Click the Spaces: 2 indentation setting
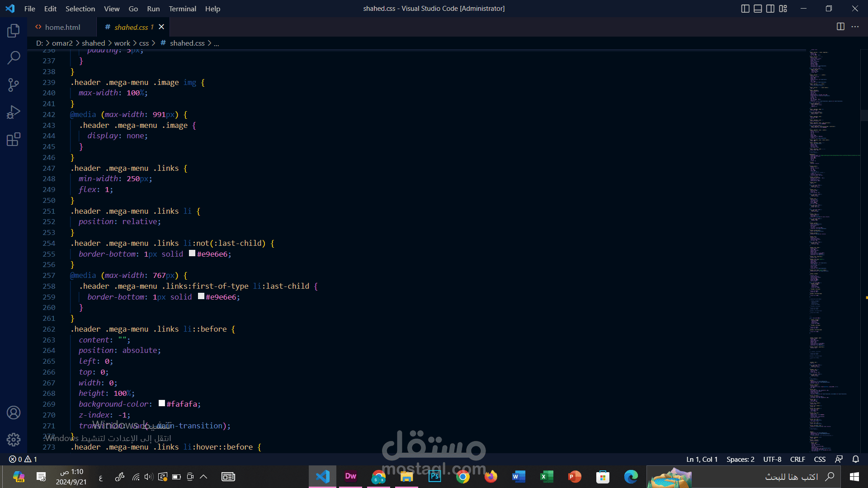868x488 pixels. point(740,459)
